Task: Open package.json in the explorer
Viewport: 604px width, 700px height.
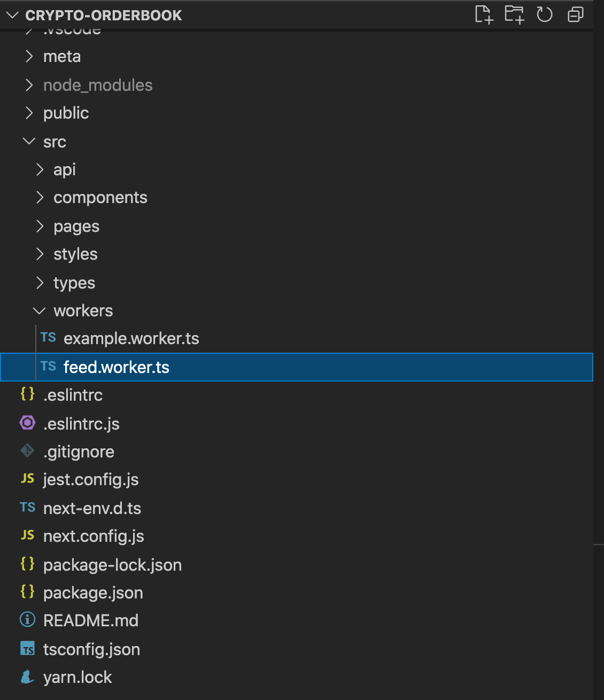Action: click(297, 593)
